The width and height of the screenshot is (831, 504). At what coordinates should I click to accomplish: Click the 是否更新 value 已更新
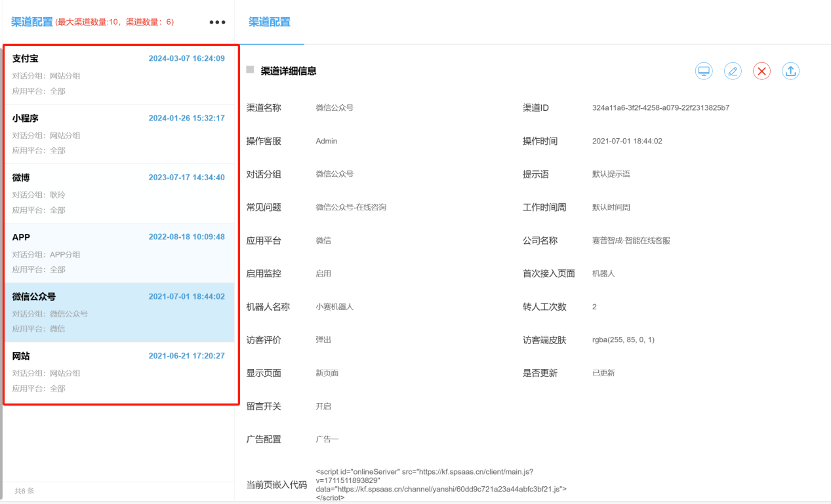click(603, 373)
